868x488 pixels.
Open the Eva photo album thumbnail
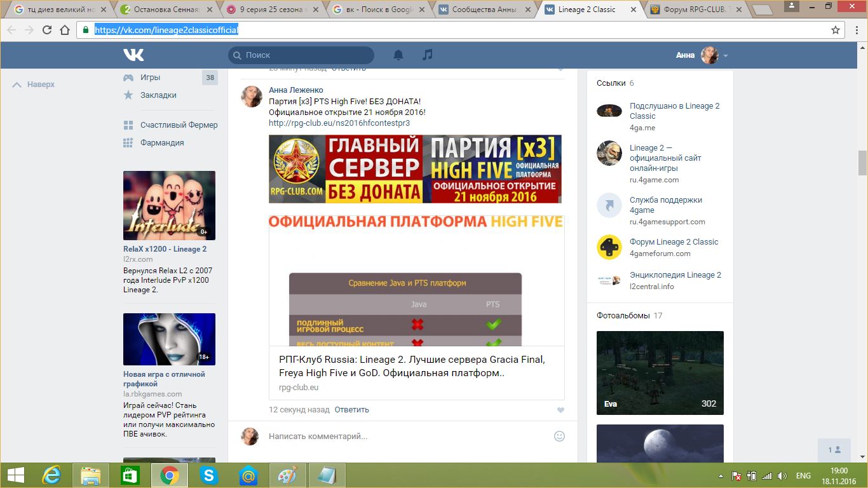tap(660, 373)
